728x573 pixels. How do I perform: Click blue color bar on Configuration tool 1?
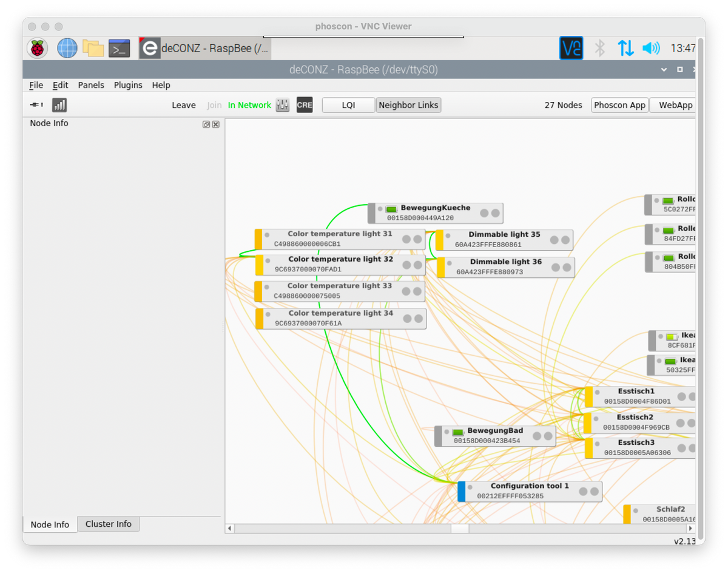coord(462,491)
